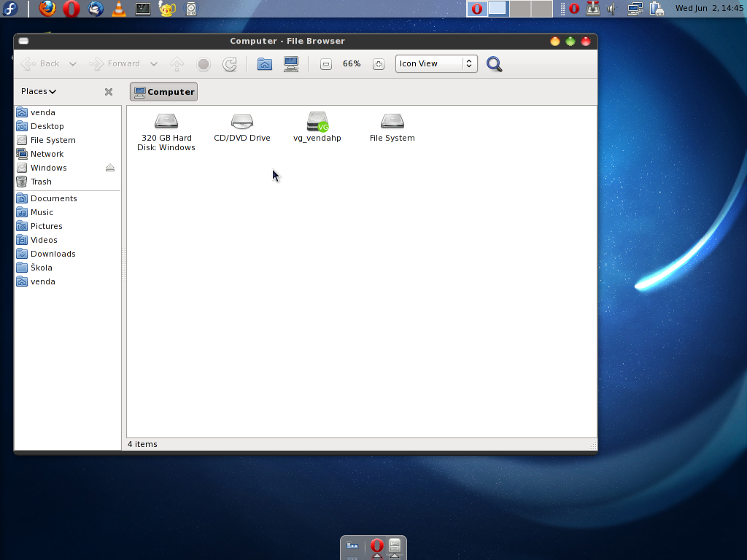Select File System in the sidebar
The image size is (747, 560).
click(x=68, y=140)
